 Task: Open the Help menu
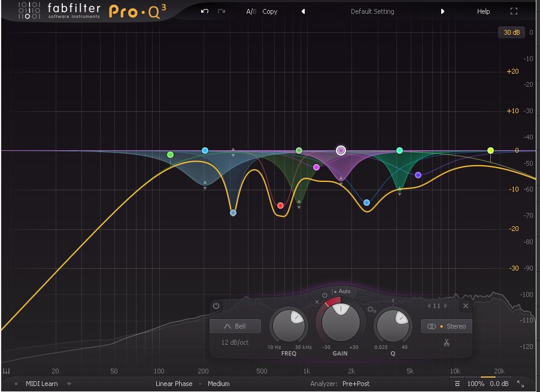click(x=483, y=11)
